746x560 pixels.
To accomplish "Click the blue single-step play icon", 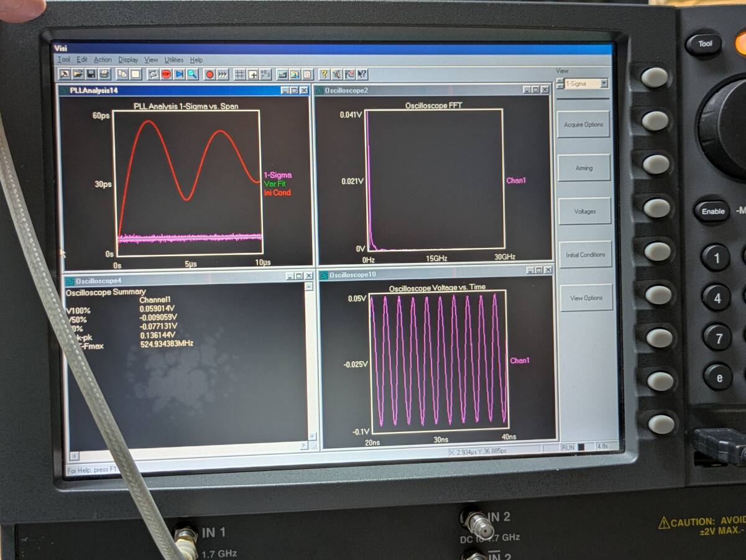I will [x=180, y=75].
